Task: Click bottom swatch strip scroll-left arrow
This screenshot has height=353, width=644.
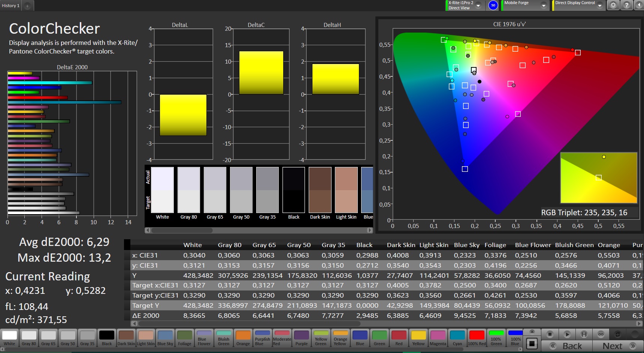Action: (2, 350)
